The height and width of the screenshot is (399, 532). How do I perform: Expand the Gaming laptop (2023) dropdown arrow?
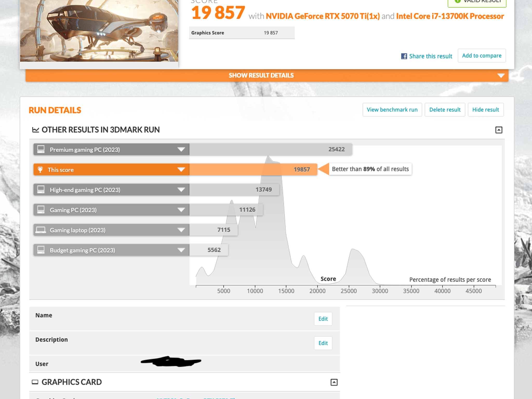pos(181,230)
